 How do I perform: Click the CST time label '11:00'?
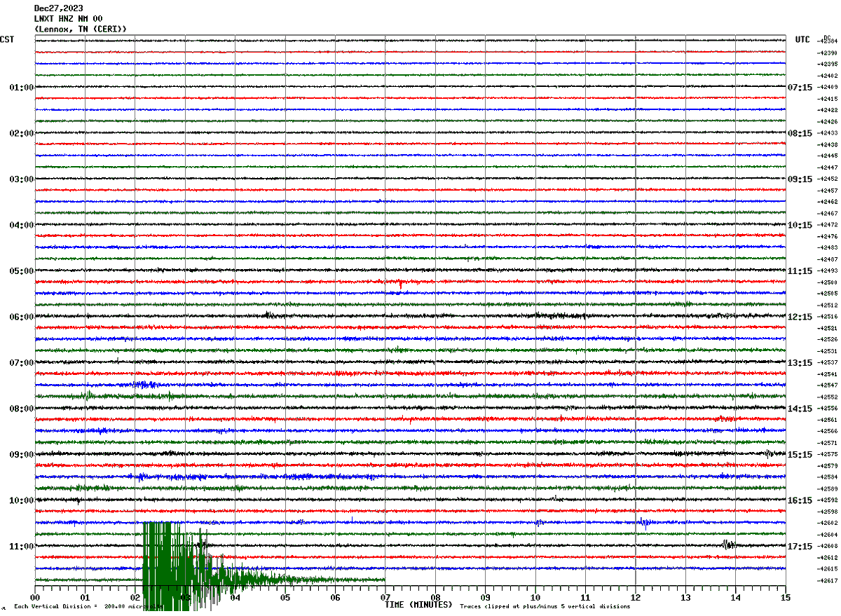coord(21,546)
